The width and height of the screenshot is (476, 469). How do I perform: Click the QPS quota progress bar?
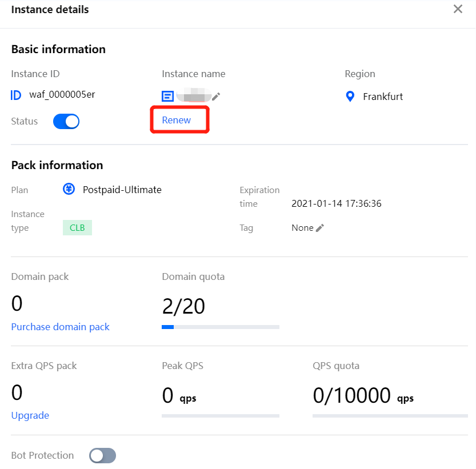390,416
